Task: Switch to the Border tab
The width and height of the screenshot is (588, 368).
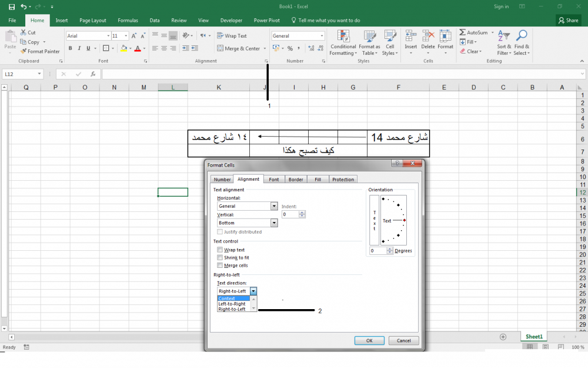Action: pyautogui.click(x=296, y=180)
